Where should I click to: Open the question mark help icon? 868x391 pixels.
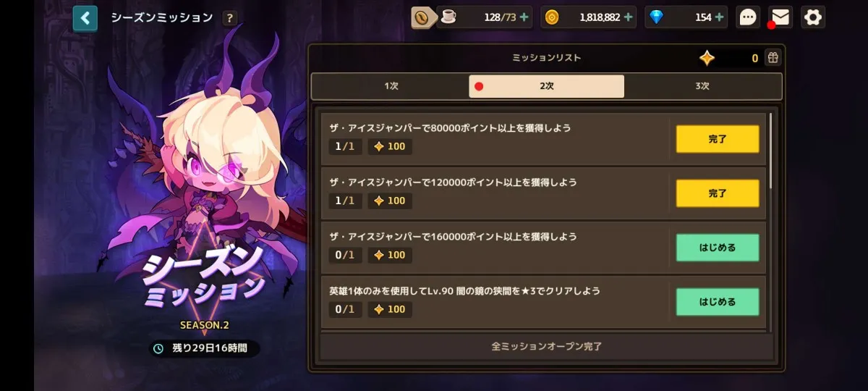229,18
